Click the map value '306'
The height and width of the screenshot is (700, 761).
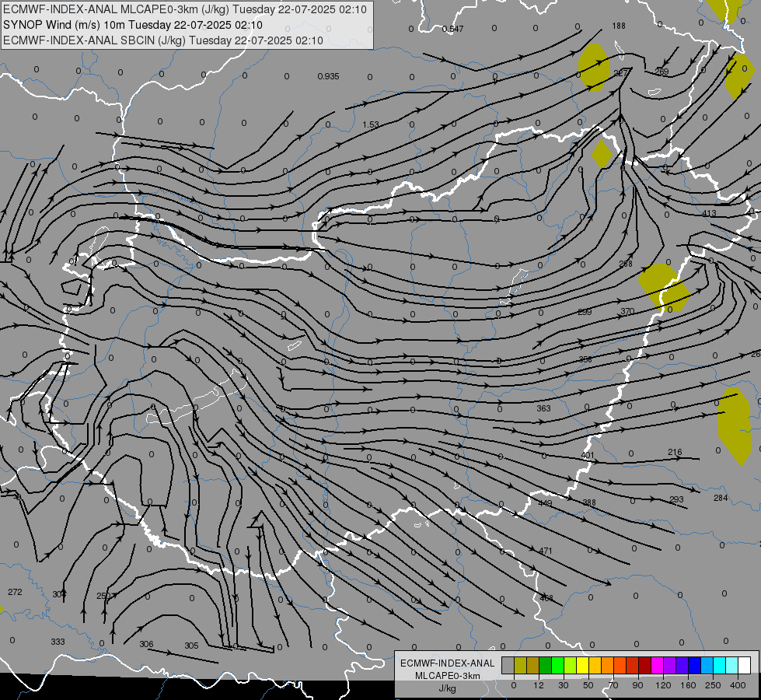tap(146, 644)
